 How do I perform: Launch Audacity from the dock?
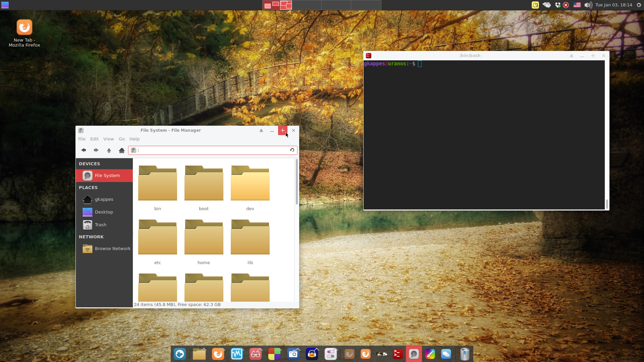pos(312,354)
